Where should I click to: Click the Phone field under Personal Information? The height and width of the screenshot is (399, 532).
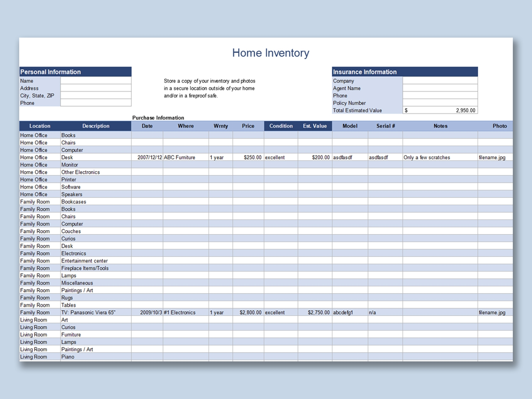coord(95,103)
